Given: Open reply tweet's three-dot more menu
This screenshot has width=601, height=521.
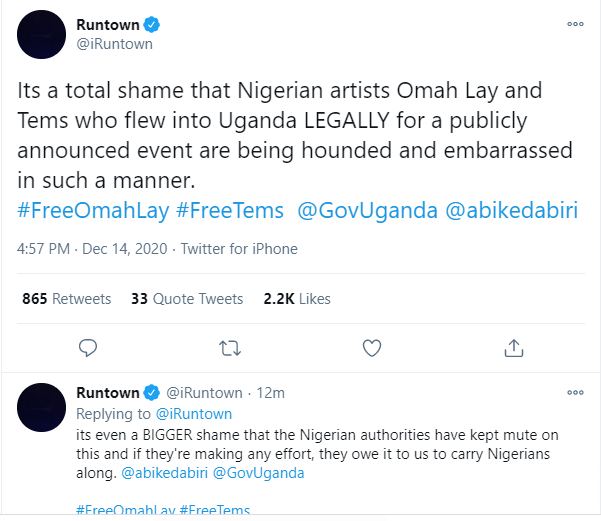Looking at the screenshot, I should (x=574, y=392).
